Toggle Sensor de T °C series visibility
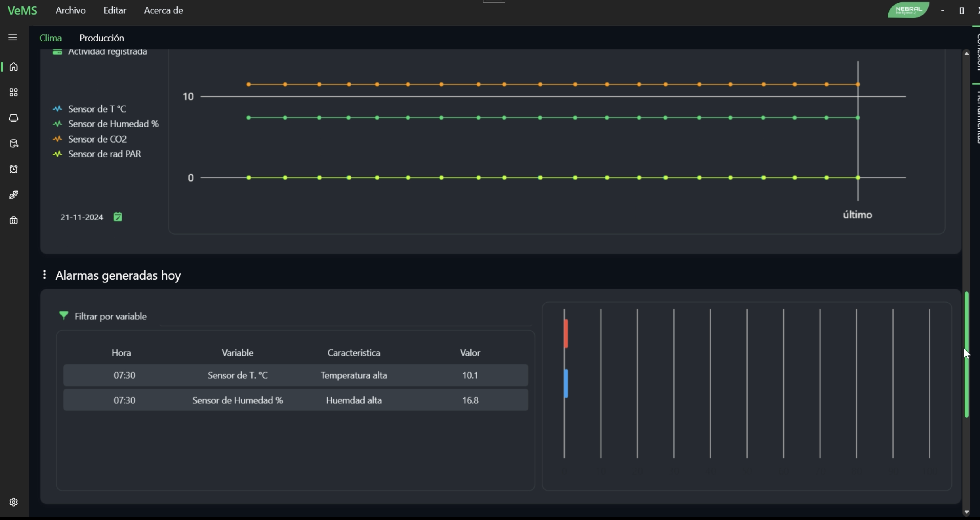This screenshot has height=520, width=980. coord(57,109)
